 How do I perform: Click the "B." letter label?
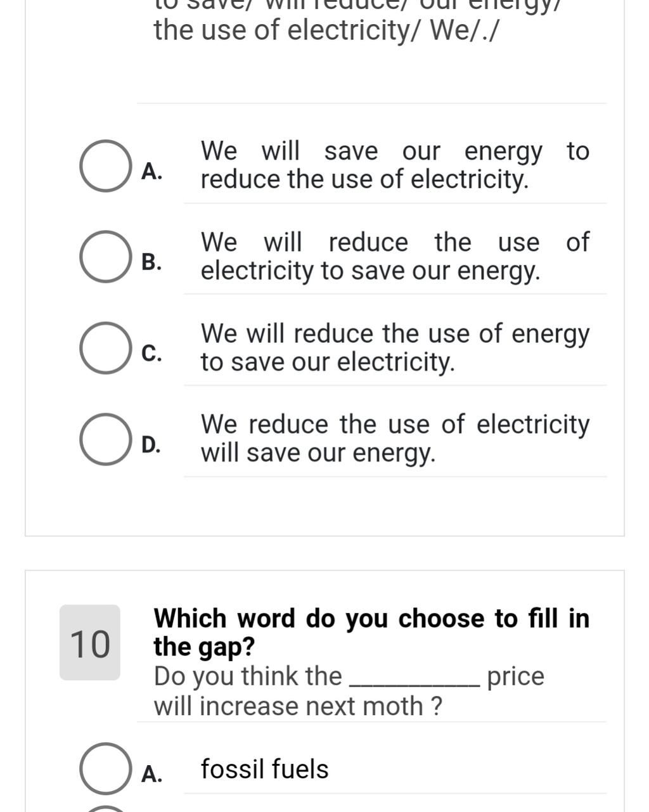[151, 262]
